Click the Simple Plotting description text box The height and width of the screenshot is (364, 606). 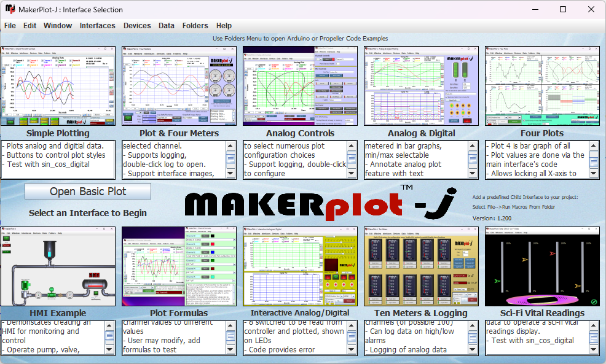pos(58,160)
